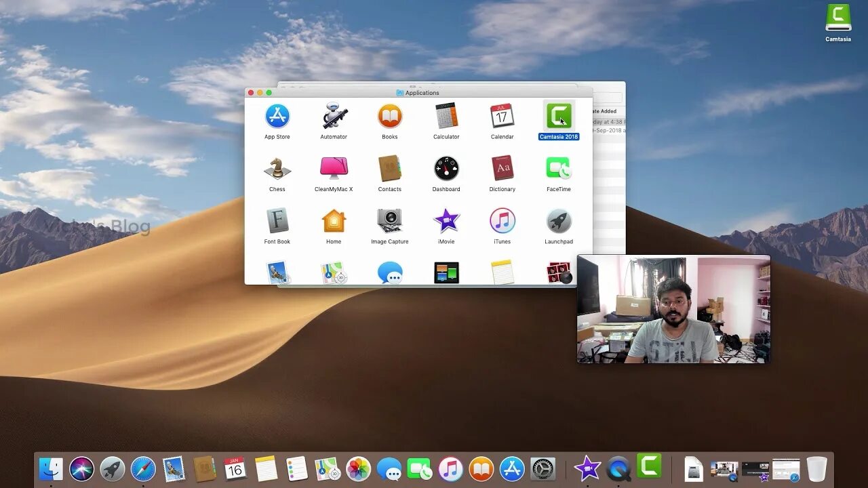Open the Camtasia disk on the desktop
Viewport: 868px width, 488px height.
pyautogui.click(x=838, y=18)
